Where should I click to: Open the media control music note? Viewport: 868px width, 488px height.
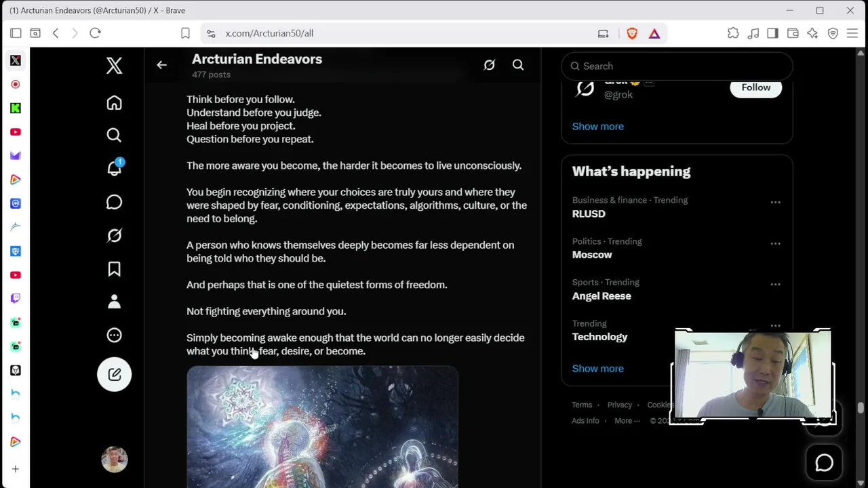coord(753,33)
